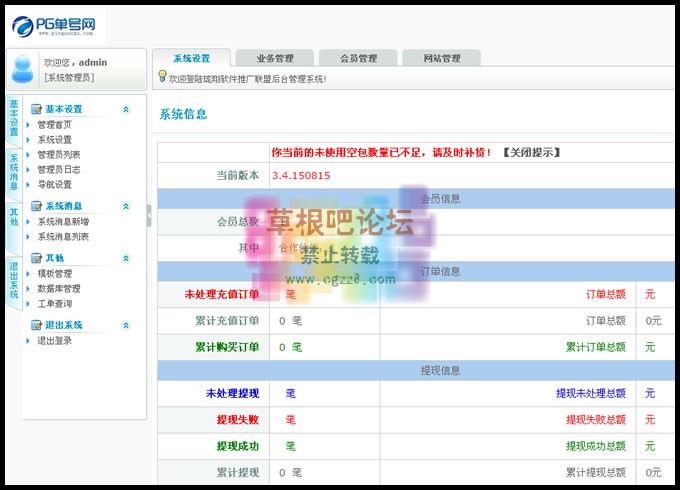Open 导航设置 in the sidebar
680x490 pixels.
pos(54,185)
